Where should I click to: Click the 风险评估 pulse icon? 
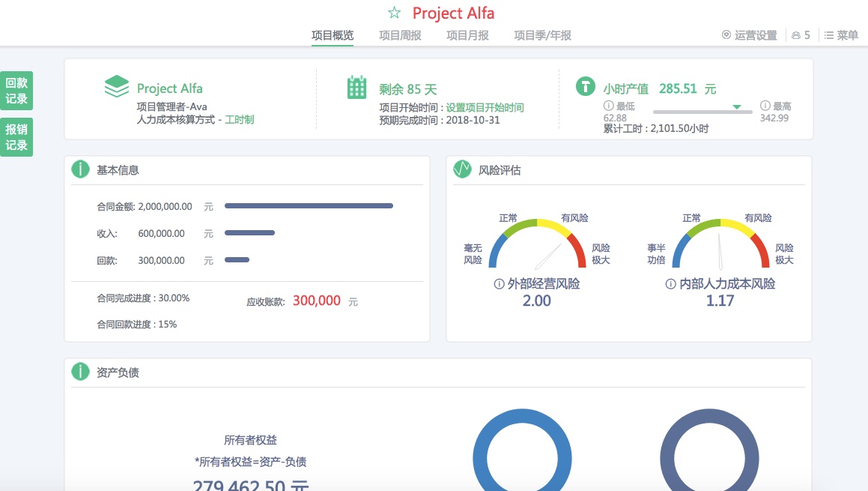462,169
